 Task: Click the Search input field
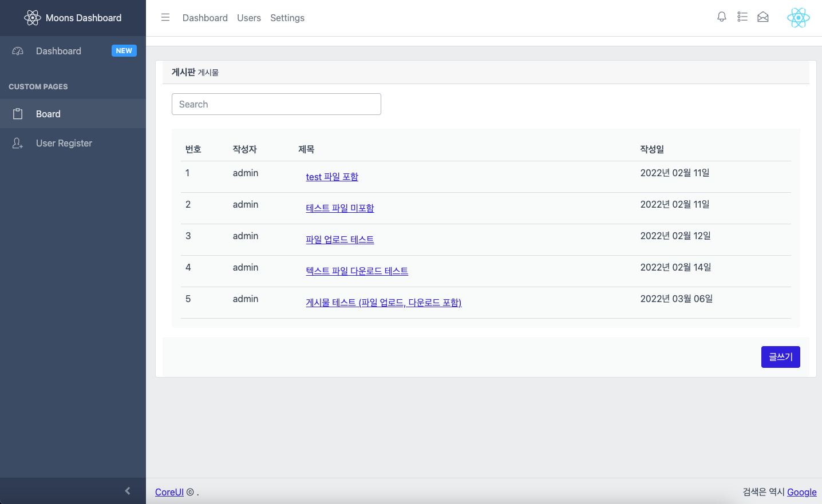(x=276, y=104)
